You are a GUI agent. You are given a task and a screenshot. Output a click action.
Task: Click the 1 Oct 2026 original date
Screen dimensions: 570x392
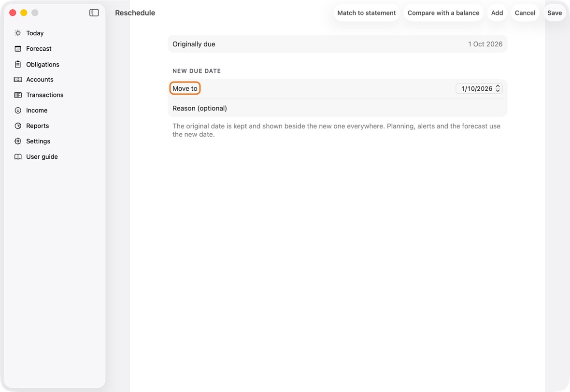click(x=485, y=44)
